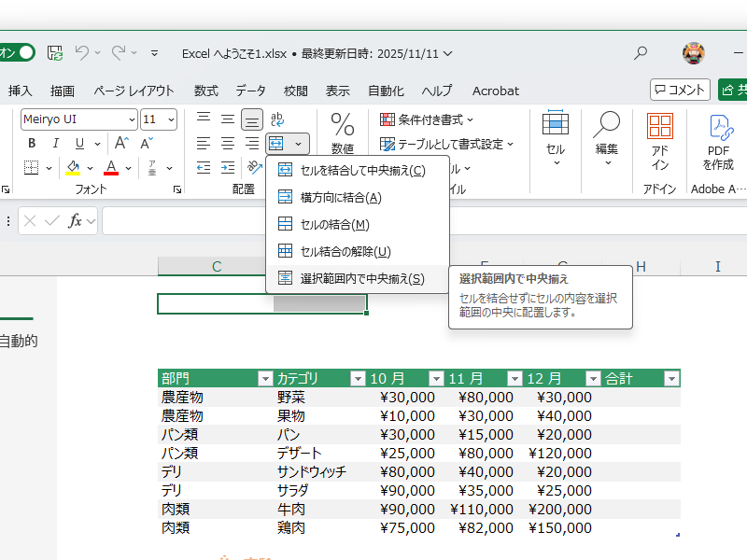Screen dimensions: 747x560
Task: Apply red font color A
Action: [x=111, y=168]
